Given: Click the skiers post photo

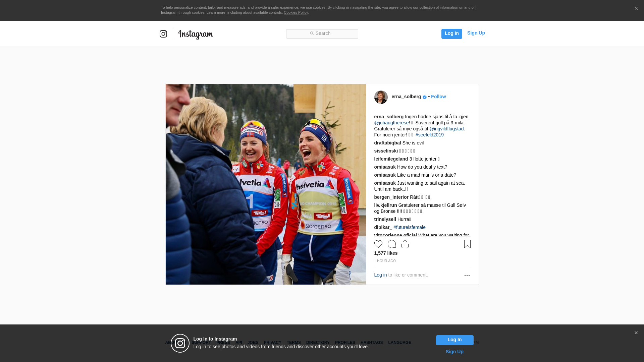Looking at the screenshot, I should click(266, 184).
